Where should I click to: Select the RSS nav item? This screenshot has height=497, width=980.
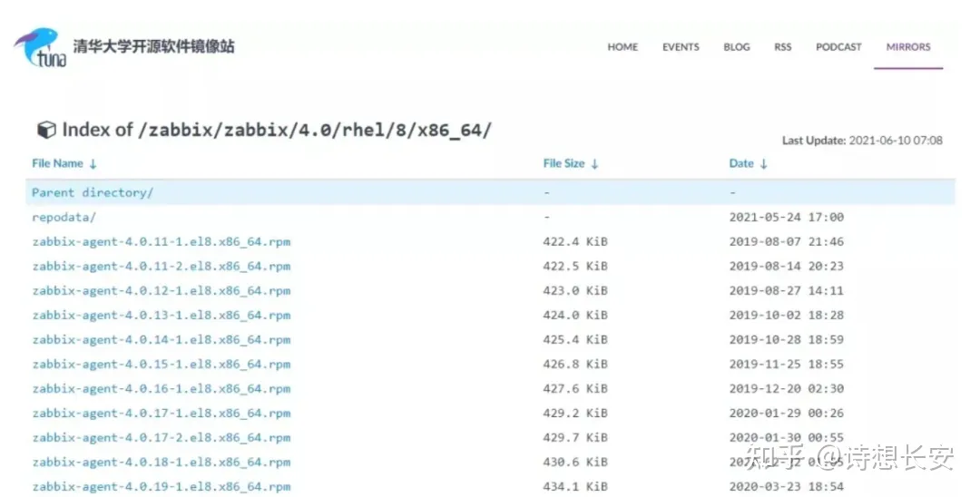(782, 47)
